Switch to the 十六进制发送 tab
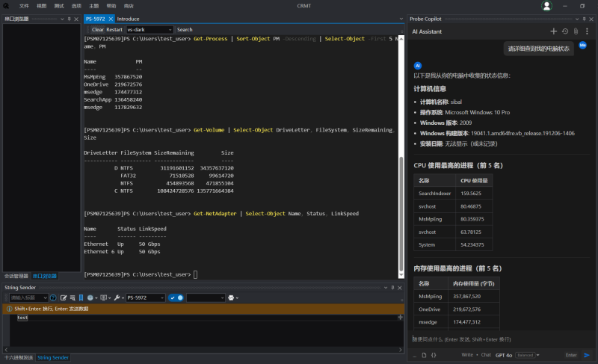This screenshot has height=364, width=598. point(18,357)
